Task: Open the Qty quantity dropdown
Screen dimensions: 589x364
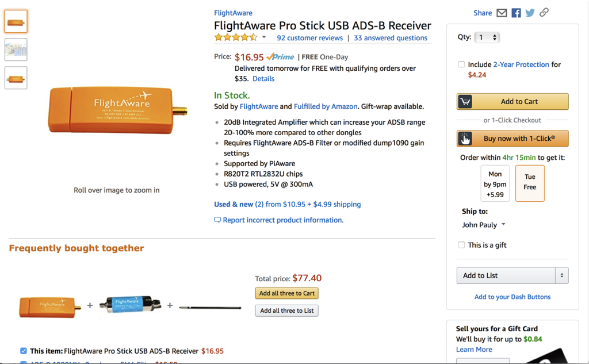Action: (x=487, y=37)
